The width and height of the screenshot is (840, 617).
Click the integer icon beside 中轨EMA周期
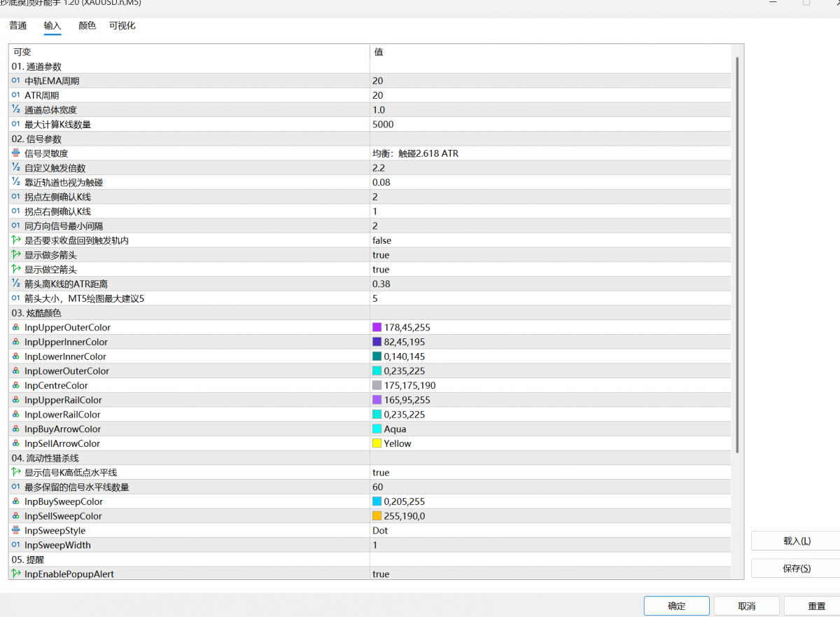(x=16, y=81)
